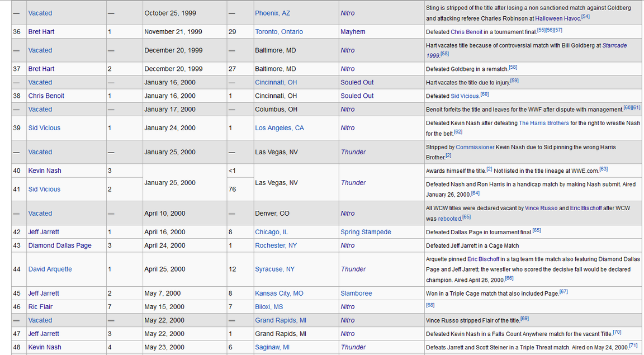Open the Halloween Havoc link
Viewport: 644px width, 355px height.
pos(558,18)
